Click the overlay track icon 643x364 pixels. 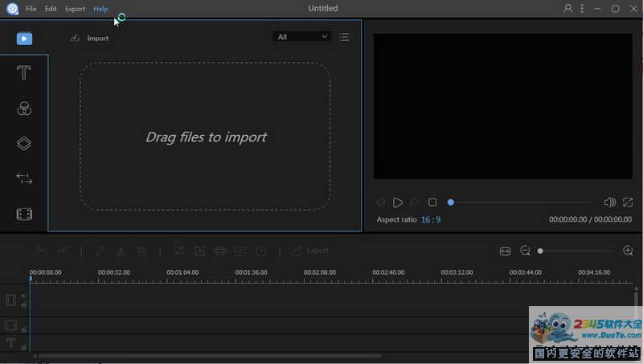(11, 325)
